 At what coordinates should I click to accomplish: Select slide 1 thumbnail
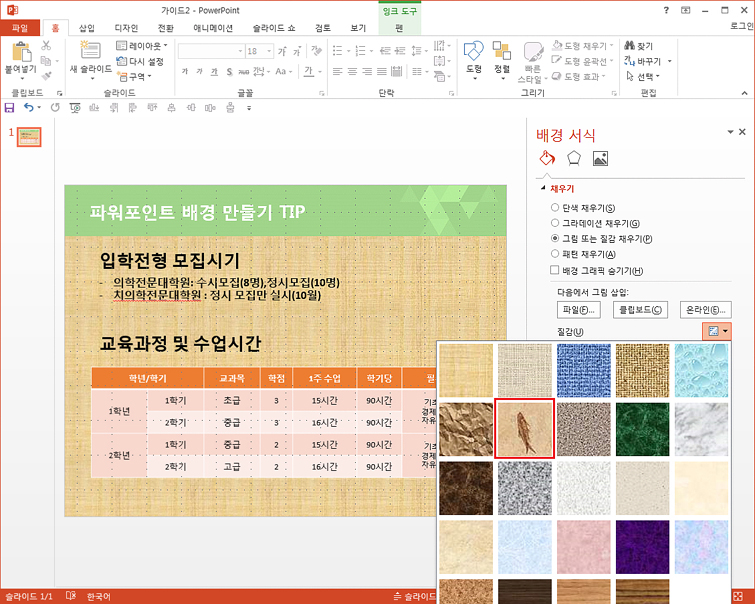coord(29,137)
